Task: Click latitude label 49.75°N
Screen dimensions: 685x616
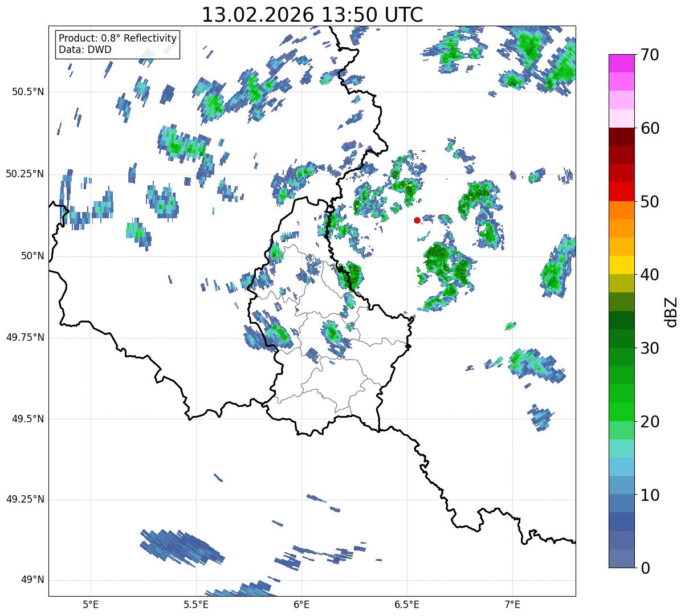Action: coord(25,337)
